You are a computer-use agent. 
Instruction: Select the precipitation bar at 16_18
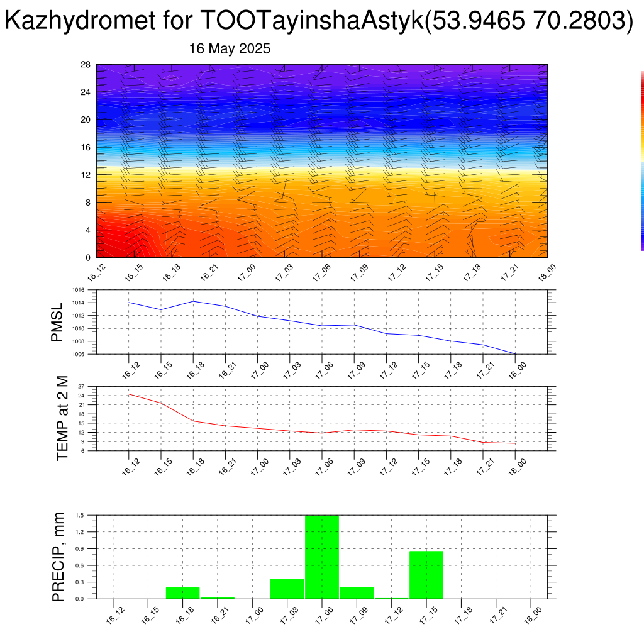(183, 593)
